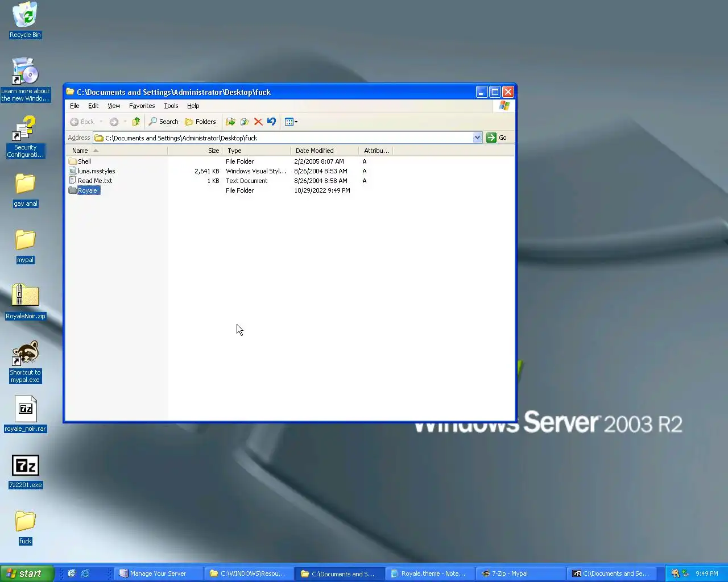Image resolution: width=728 pixels, height=582 pixels.
Task: Sort by the Type column header
Action: (257, 151)
